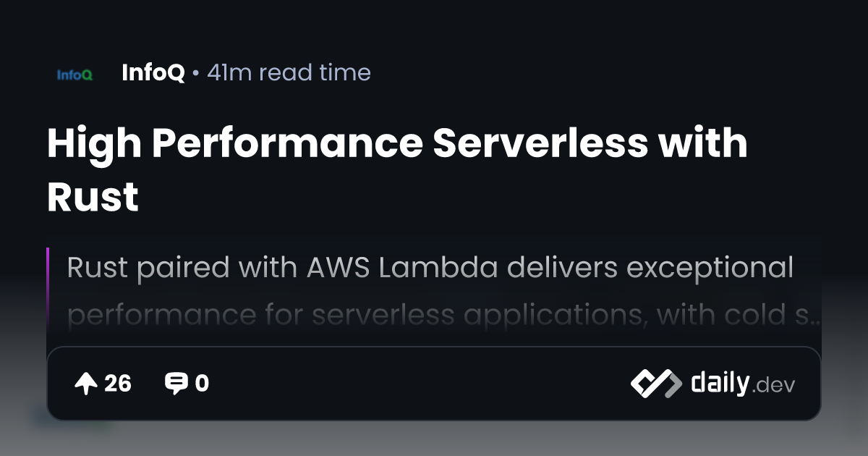Click the InfoQ logo thumbnail
Viewport: 868px width, 456px height.
pos(75,74)
